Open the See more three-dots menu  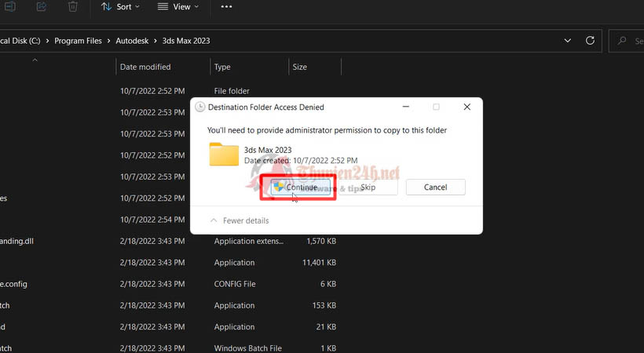[x=226, y=7]
